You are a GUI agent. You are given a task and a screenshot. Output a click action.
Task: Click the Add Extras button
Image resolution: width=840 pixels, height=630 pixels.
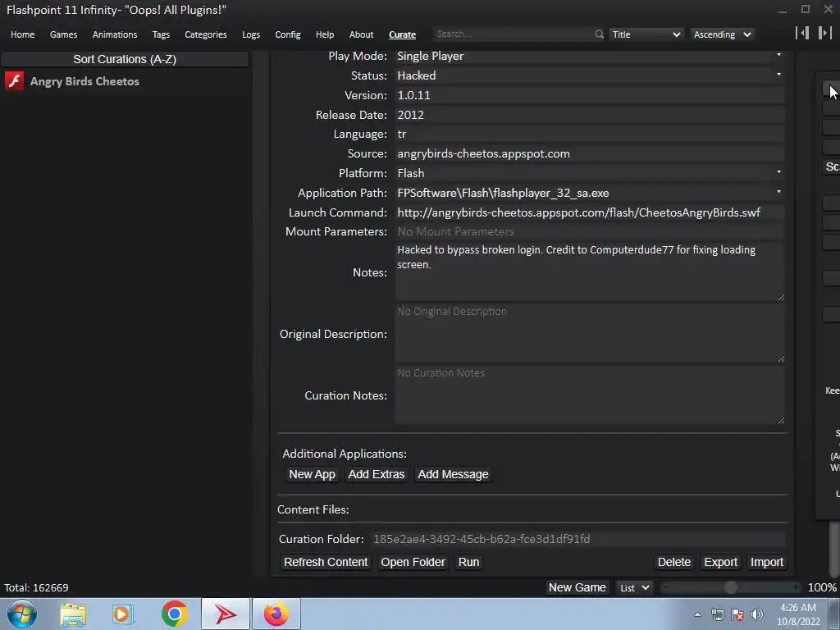[x=376, y=474]
